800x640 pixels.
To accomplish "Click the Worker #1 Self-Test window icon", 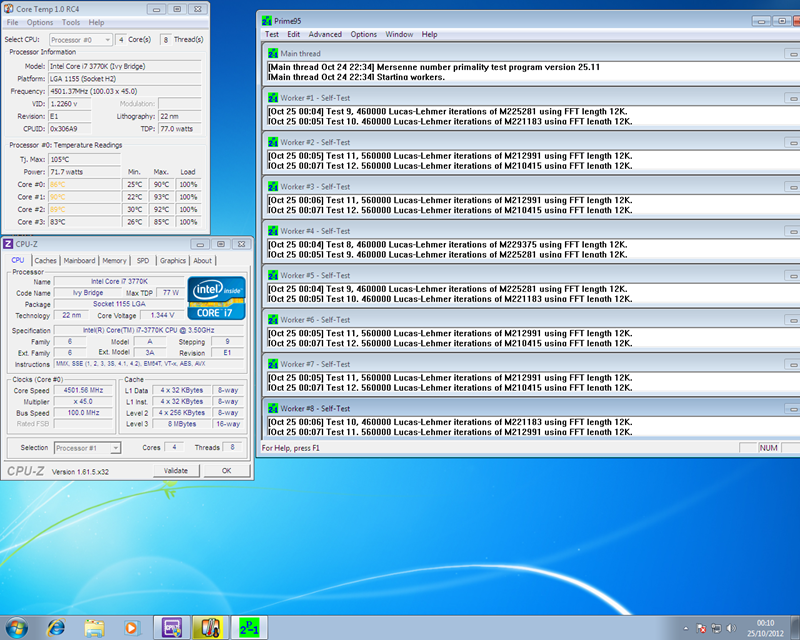I will click(273, 98).
